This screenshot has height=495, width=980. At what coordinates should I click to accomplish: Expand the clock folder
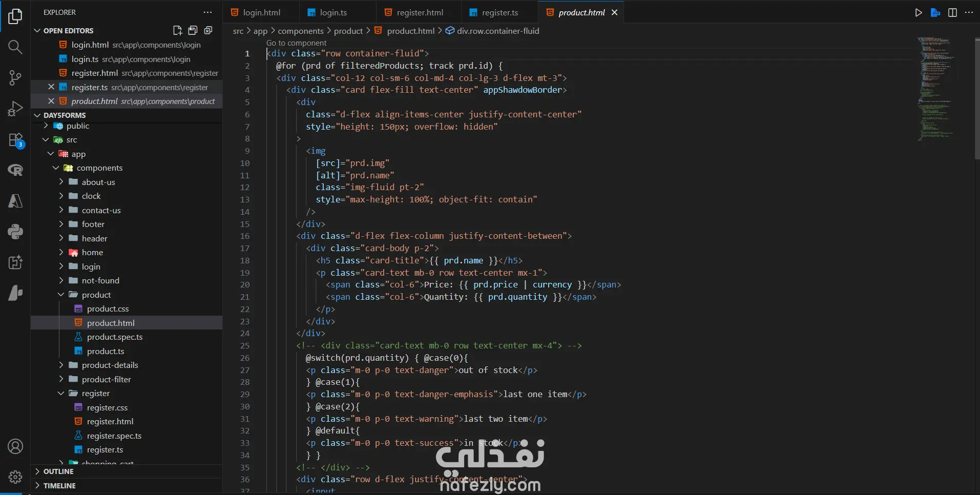point(61,196)
